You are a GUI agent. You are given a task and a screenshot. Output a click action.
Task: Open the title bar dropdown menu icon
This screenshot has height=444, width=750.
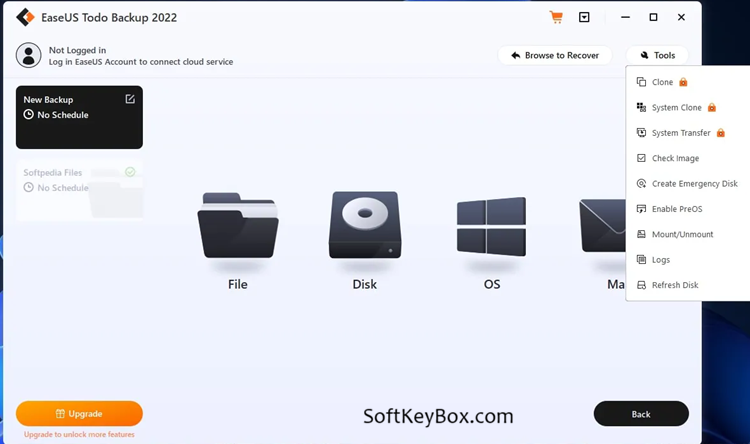[584, 17]
